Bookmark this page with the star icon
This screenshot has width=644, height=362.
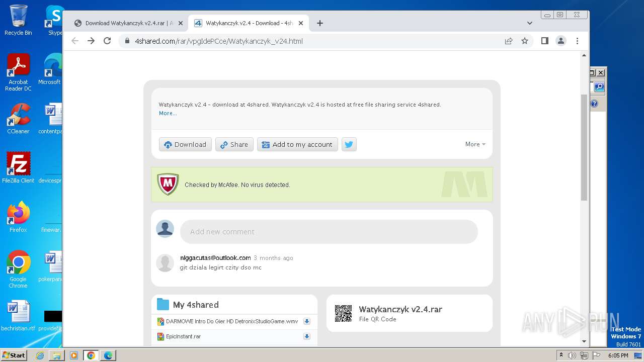(525, 41)
